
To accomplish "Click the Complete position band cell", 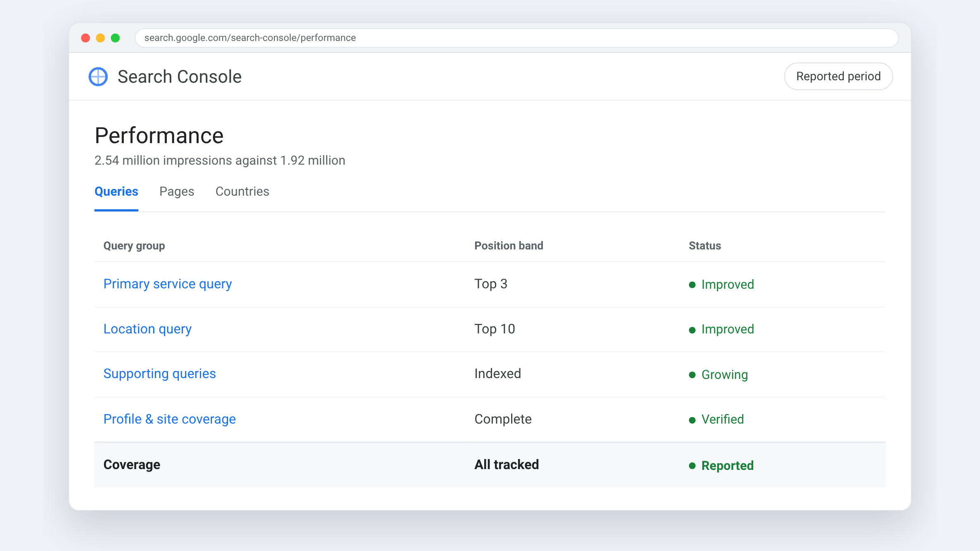I will 503,419.
